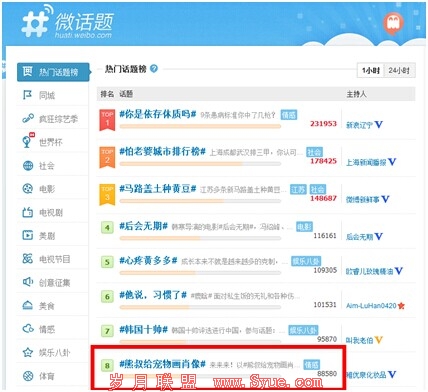428x392 pixels.
Task: Click the TOP 3 yellow ribbon badge
Action: (107, 195)
